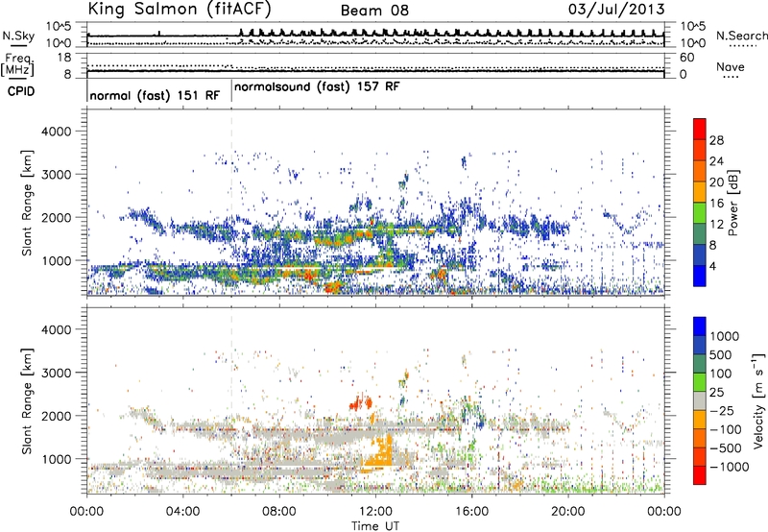The height and width of the screenshot is (532, 768).
Task: Click the 'King Salmon (fitACF)' title
Action: [x=180, y=9]
